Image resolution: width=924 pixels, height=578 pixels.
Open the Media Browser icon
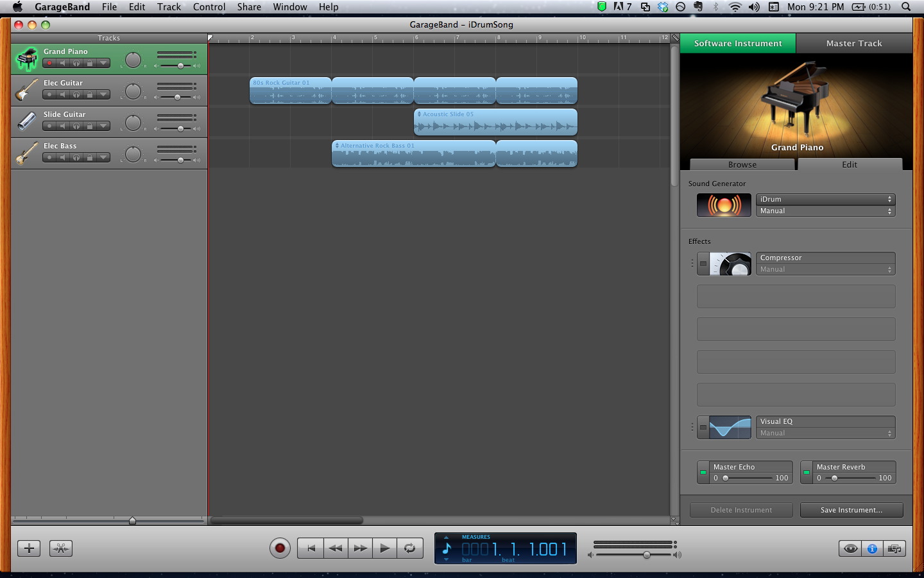(x=894, y=548)
